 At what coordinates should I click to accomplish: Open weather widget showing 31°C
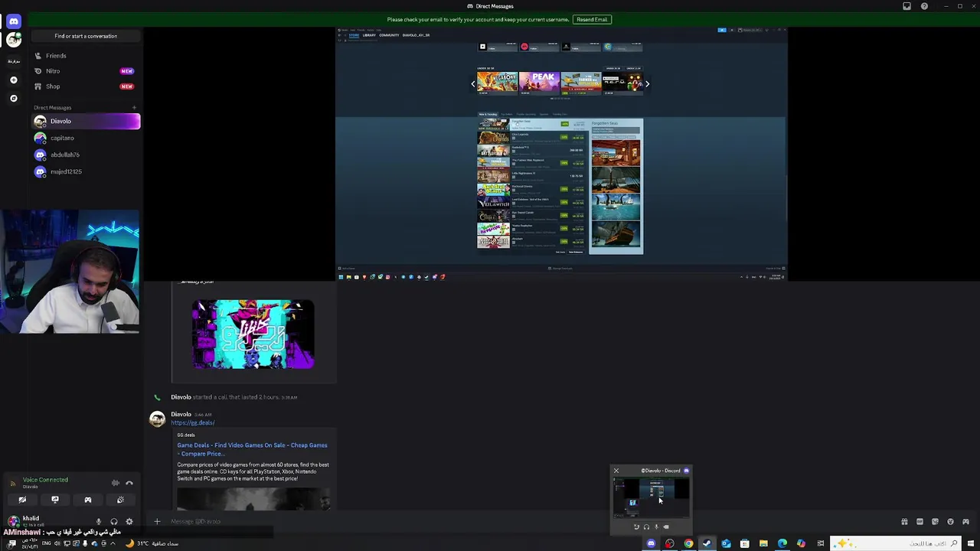point(153,543)
